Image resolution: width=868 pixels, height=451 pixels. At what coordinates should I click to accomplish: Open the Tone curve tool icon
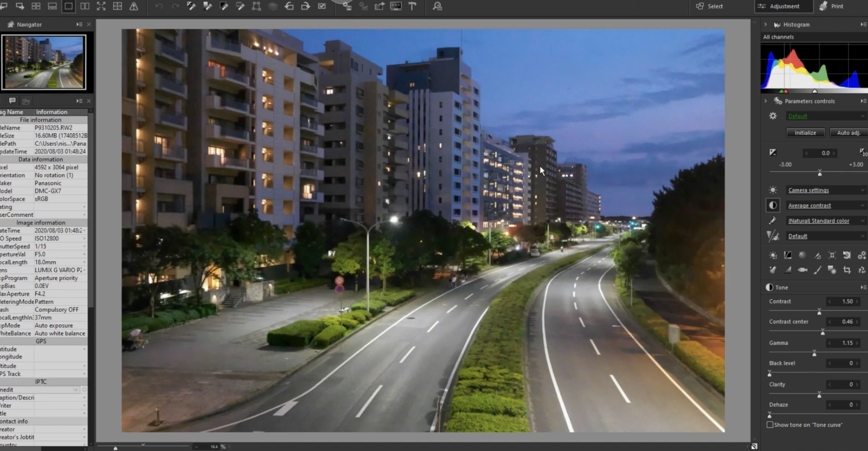(787, 255)
